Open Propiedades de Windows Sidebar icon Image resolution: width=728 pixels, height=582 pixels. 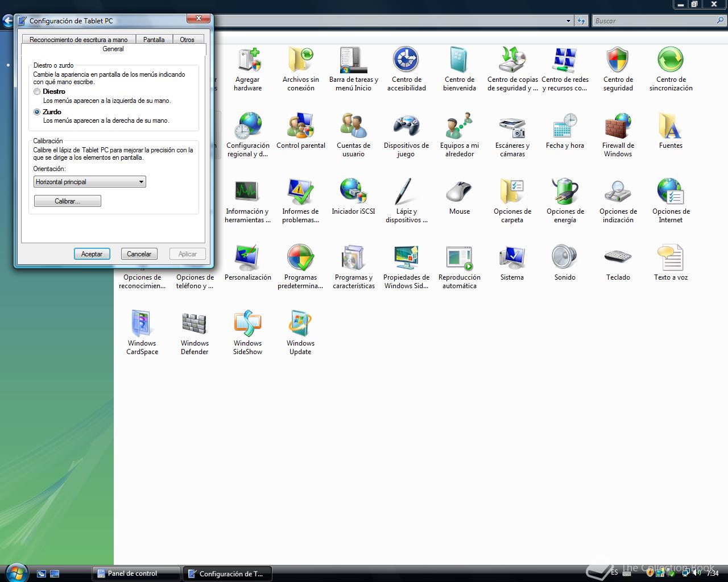click(406, 258)
